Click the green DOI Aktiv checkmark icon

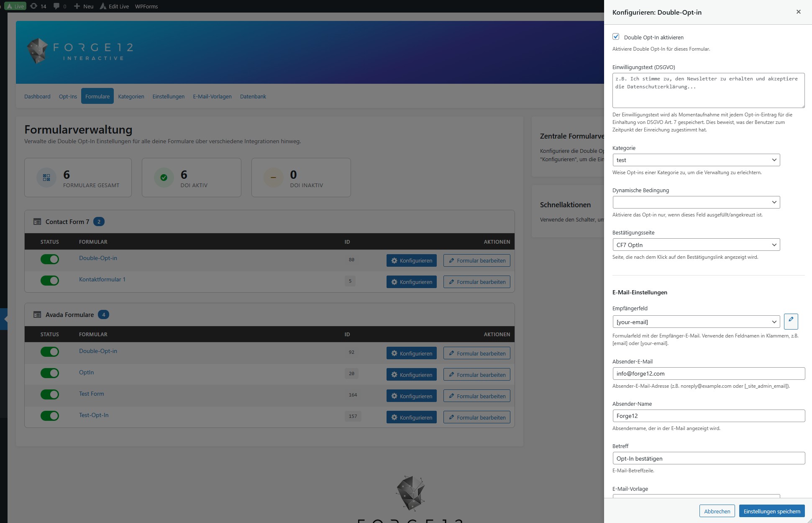(164, 178)
